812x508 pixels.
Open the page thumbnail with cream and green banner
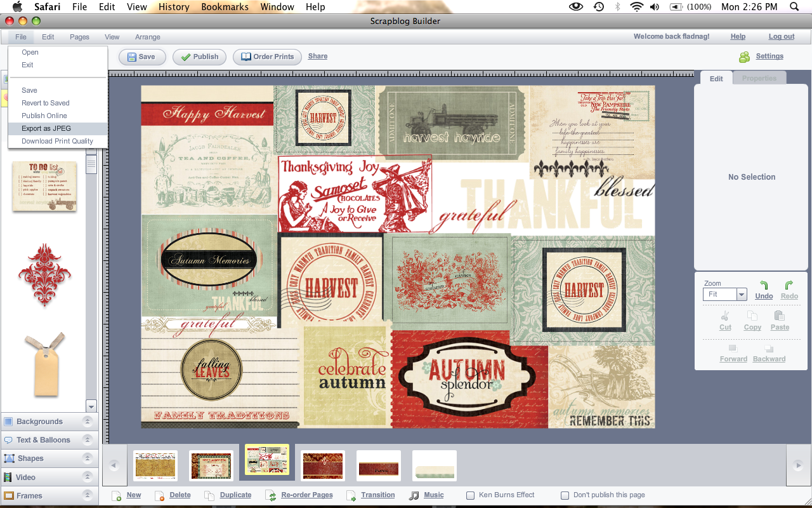click(x=435, y=466)
